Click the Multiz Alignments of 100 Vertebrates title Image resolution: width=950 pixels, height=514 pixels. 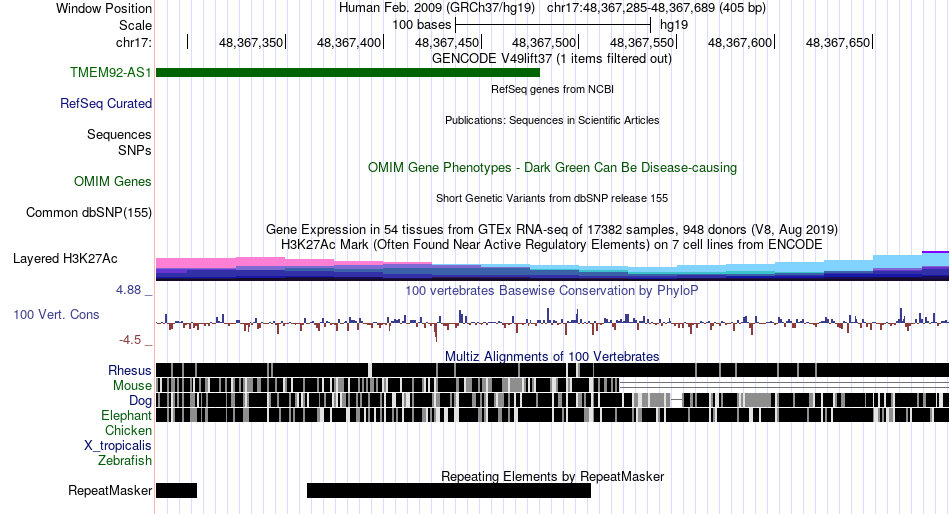(x=552, y=356)
